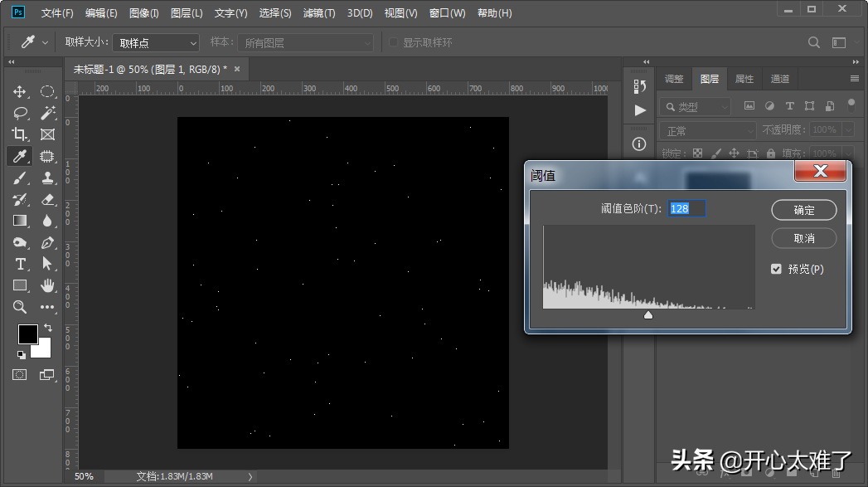Select the Eraser tool
Image resolution: width=868 pixels, height=487 pixels.
coord(47,199)
